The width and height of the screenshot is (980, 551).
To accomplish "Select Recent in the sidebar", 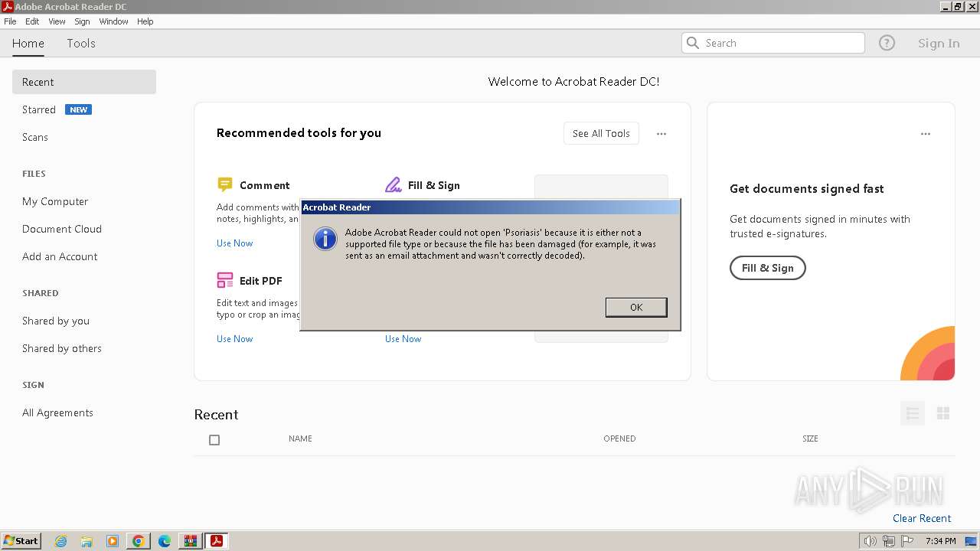I will click(84, 82).
